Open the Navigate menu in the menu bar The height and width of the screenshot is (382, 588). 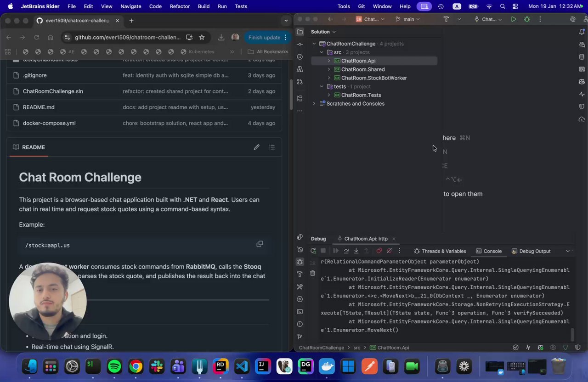131,6
